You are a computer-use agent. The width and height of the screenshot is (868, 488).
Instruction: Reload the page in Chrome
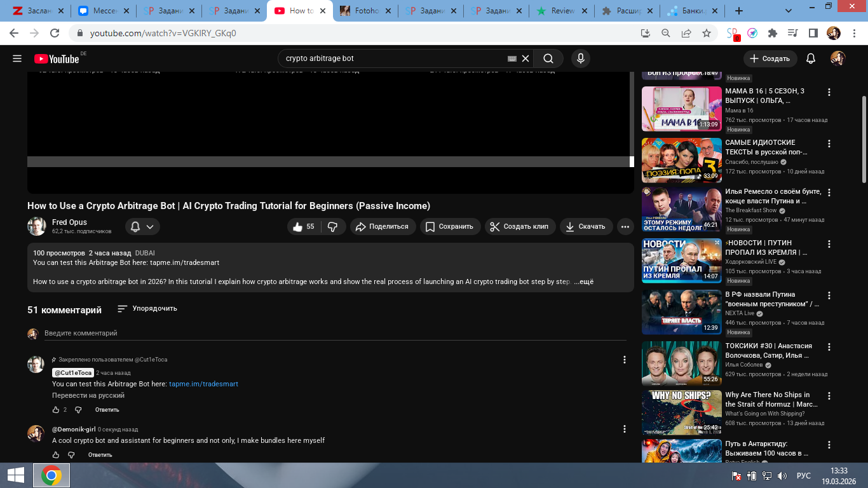click(55, 33)
